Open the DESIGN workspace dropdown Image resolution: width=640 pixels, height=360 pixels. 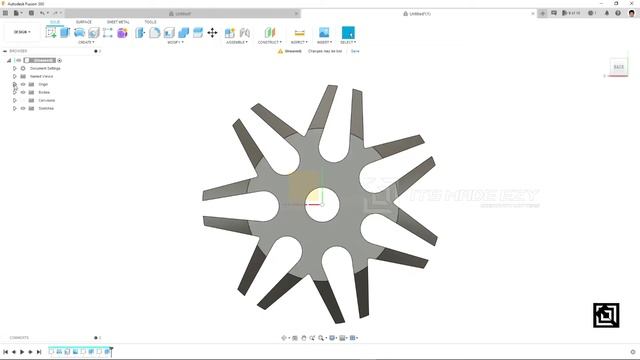22,32
